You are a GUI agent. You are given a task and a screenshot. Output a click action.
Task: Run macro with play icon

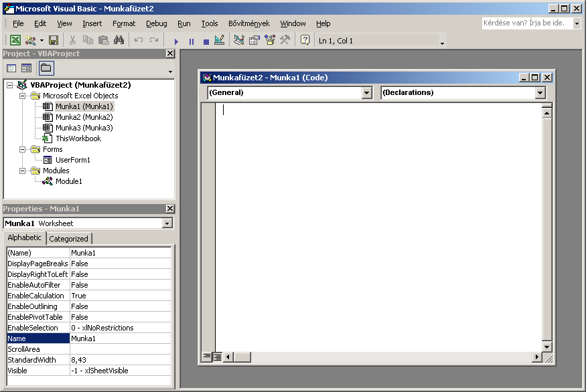pyautogui.click(x=176, y=41)
